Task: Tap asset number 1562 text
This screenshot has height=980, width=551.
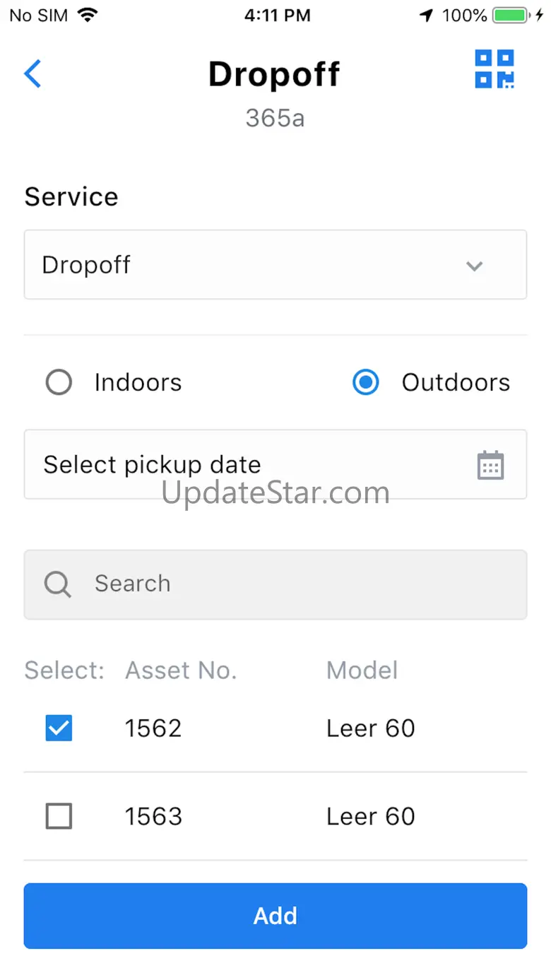Action: coord(153,728)
